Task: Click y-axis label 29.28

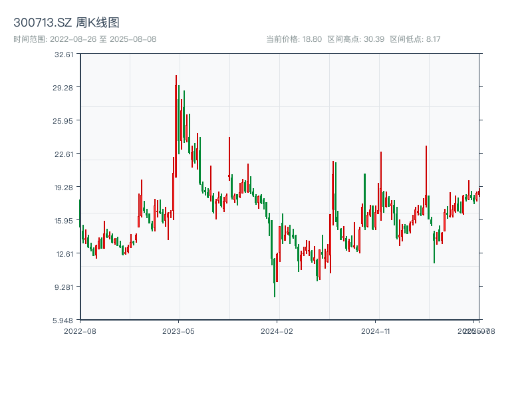Action: click(x=63, y=88)
